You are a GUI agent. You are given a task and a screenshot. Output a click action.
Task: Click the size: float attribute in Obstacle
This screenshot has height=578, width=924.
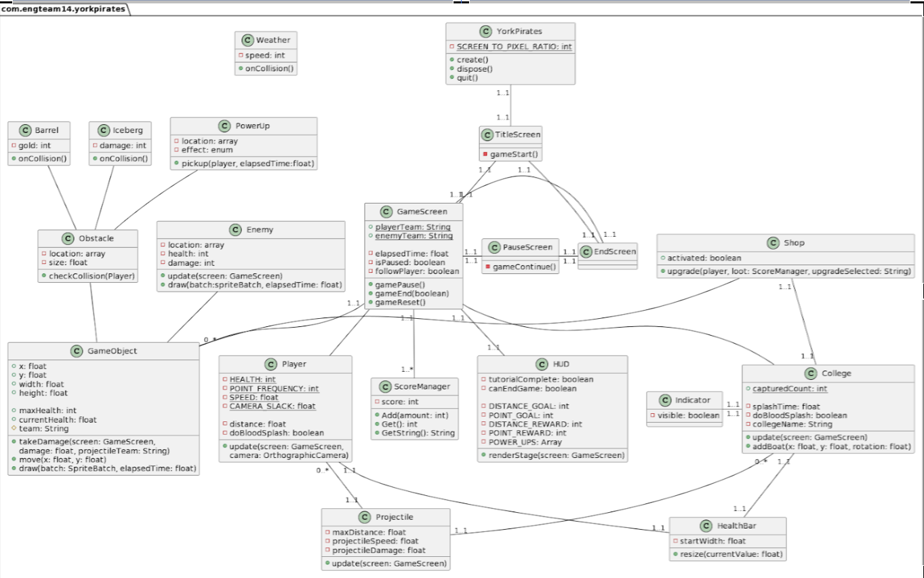coord(68,263)
